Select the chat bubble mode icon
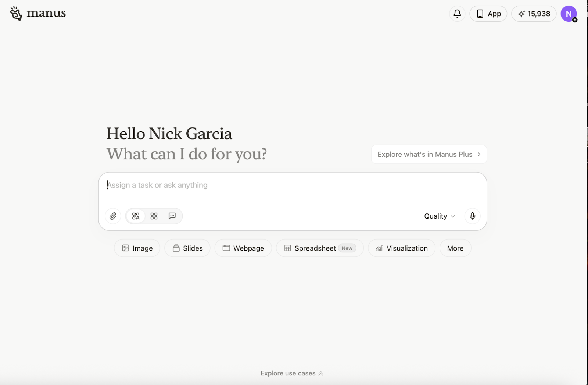This screenshot has height=385, width=588. (172, 216)
